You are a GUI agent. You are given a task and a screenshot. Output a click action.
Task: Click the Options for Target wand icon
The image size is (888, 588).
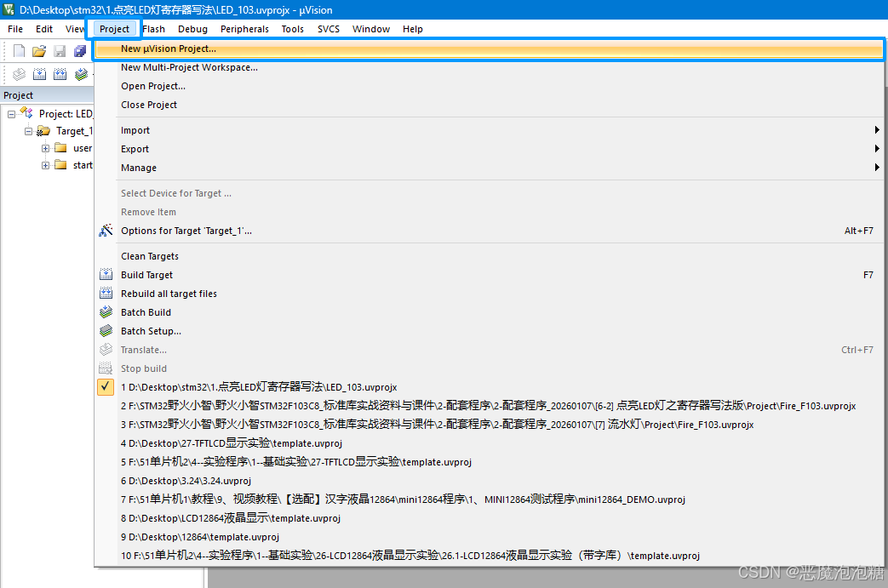106,231
